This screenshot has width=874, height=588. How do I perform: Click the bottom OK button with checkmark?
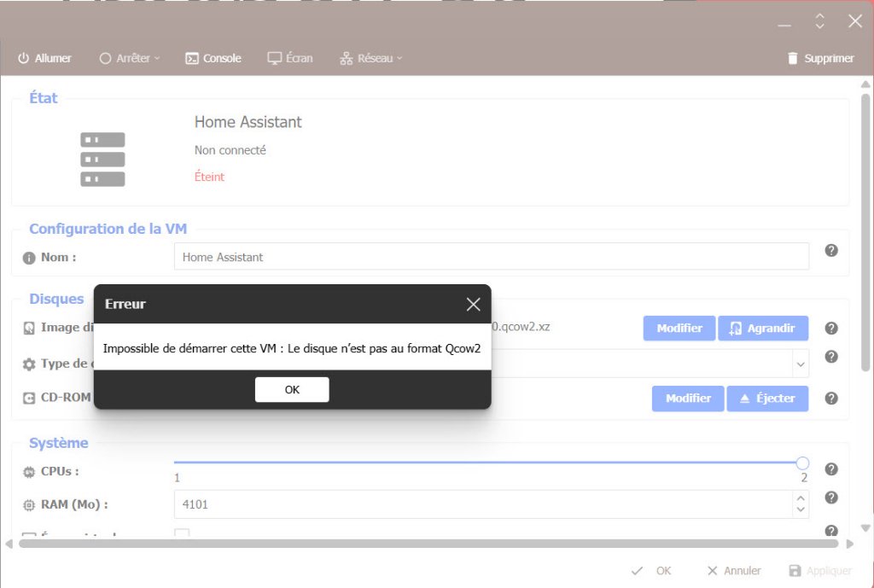click(651, 571)
